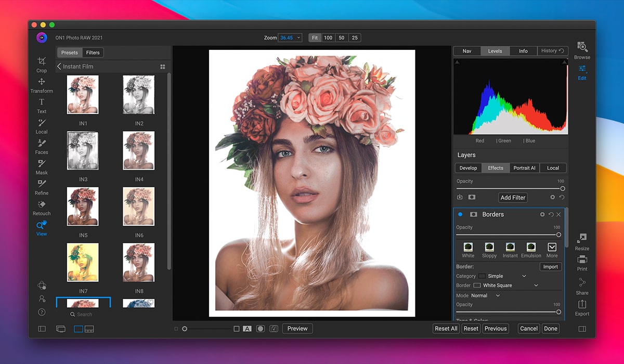The height and width of the screenshot is (364, 624).
Task: Toggle the left panel visibility
Action: (42, 329)
